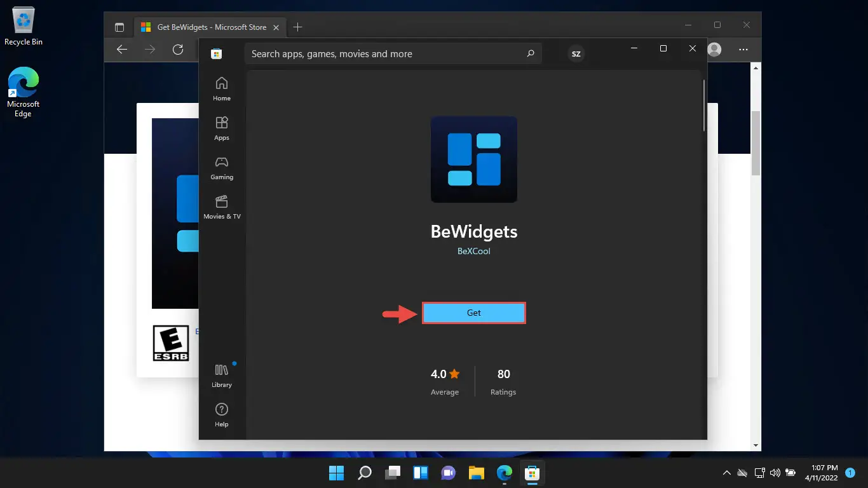Click the Store window vertical scrollbar

click(703, 105)
